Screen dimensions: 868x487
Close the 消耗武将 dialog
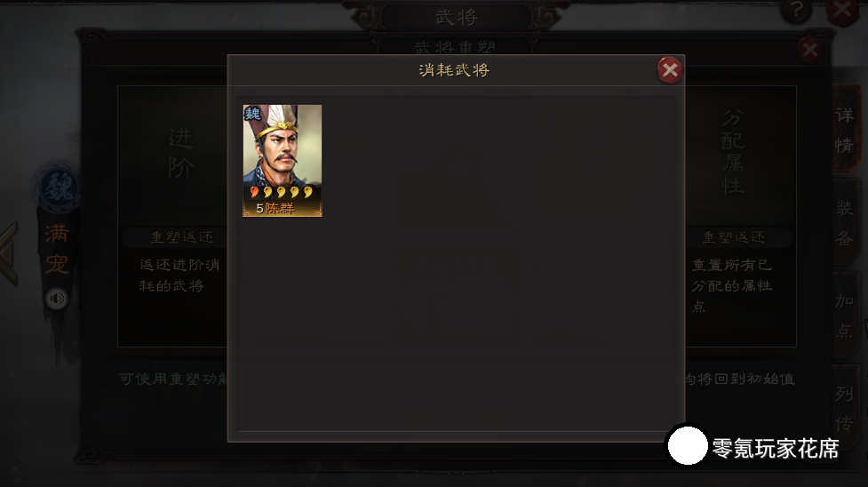point(670,70)
